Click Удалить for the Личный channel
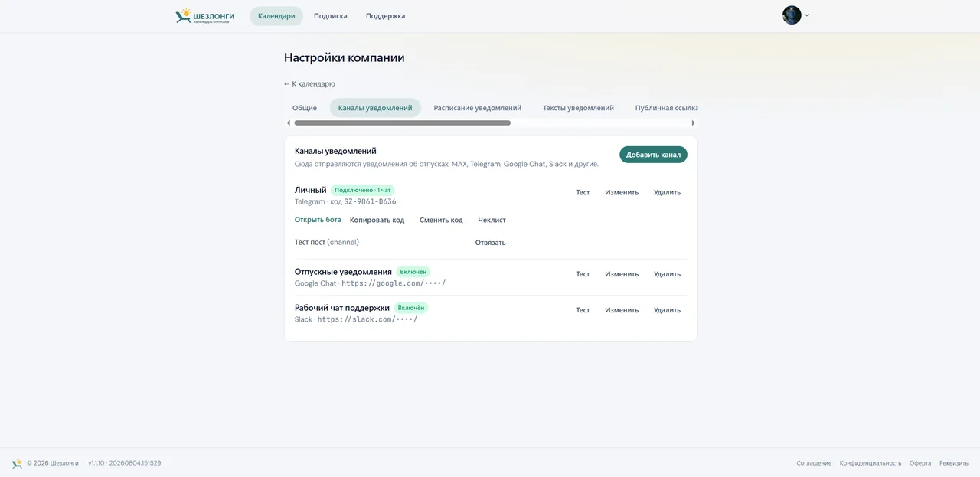Image resolution: width=980 pixels, height=477 pixels. coord(667,192)
